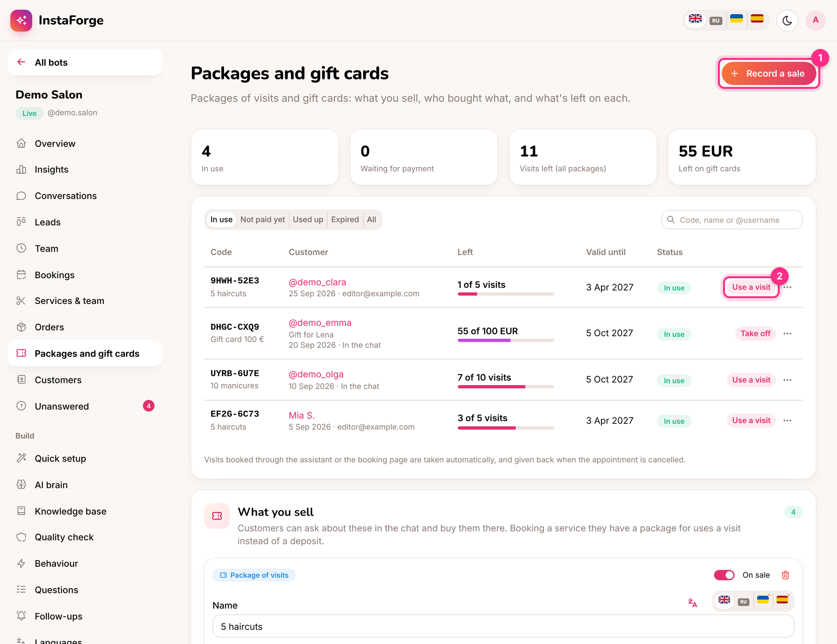
Task: Open Leads in sidebar
Action: 85,222
